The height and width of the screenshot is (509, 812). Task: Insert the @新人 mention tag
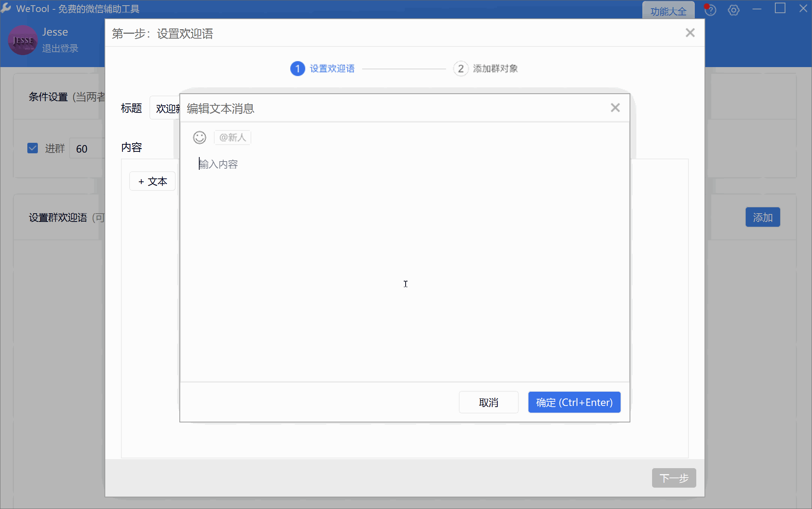(233, 138)
